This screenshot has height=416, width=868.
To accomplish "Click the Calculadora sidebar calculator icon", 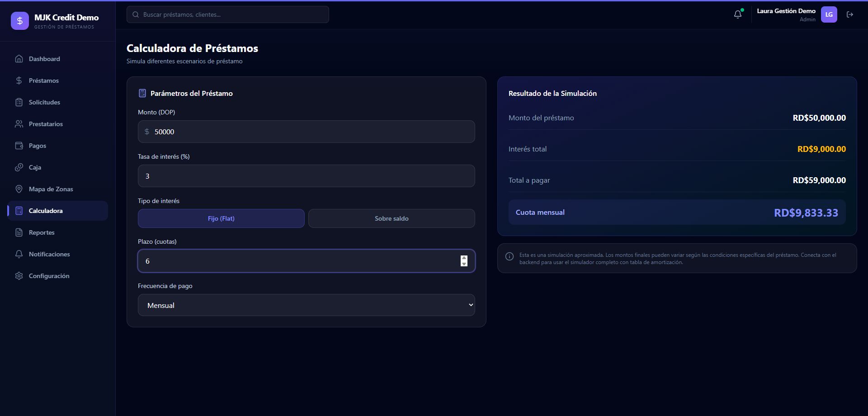I will tap(19, 211).
